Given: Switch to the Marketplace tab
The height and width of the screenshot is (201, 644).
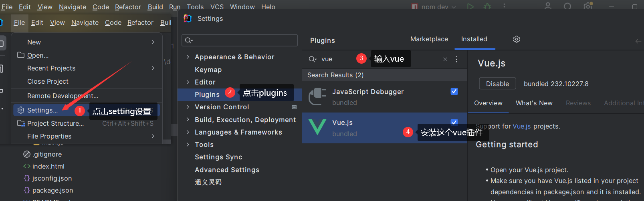Looking at the screenshot, I should point(429,39).
